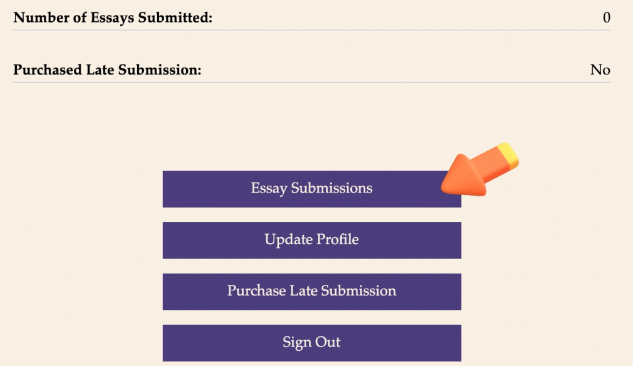Click the divider line under Purchased Late Submission row
Viewport: 633px width, 366px height.
(x=312, y=82)
